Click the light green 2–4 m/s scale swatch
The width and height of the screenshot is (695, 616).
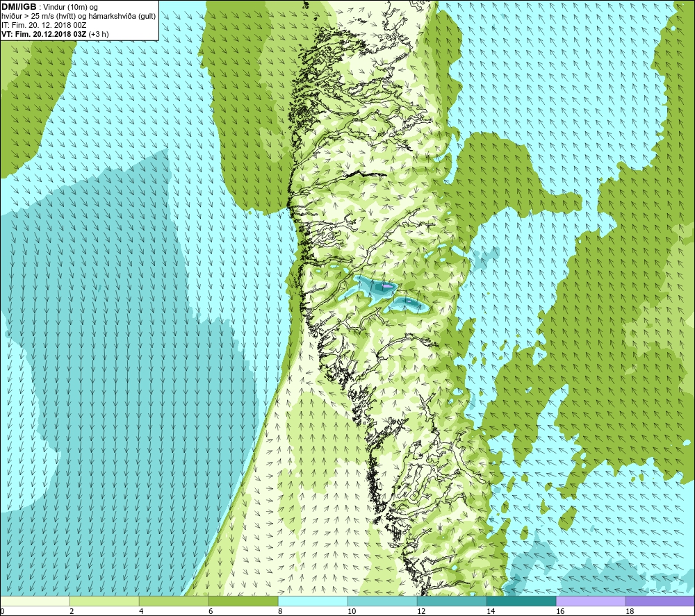tap(104, 601)
